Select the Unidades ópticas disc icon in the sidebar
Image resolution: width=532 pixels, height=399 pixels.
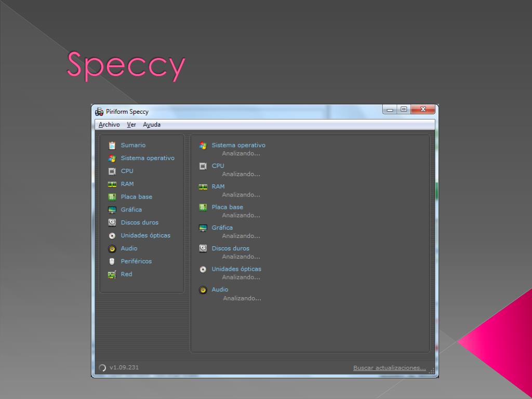[112, 235]
